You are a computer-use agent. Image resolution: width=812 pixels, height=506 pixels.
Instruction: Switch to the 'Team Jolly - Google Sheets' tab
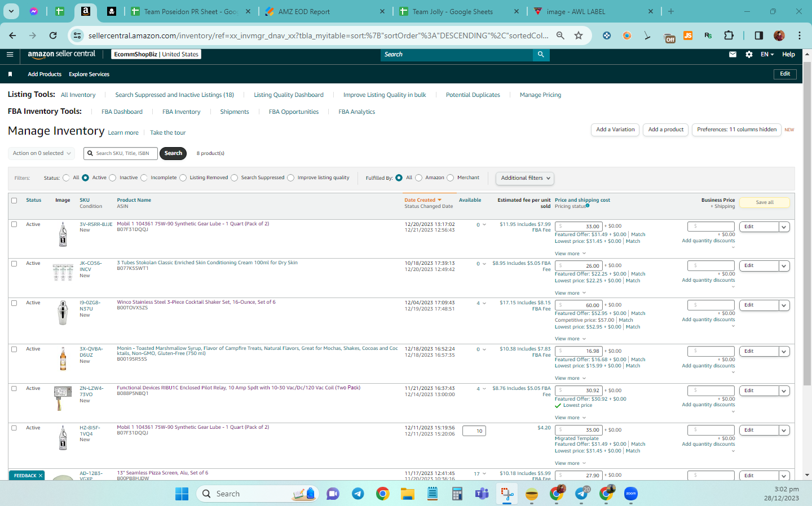point(460,11)
